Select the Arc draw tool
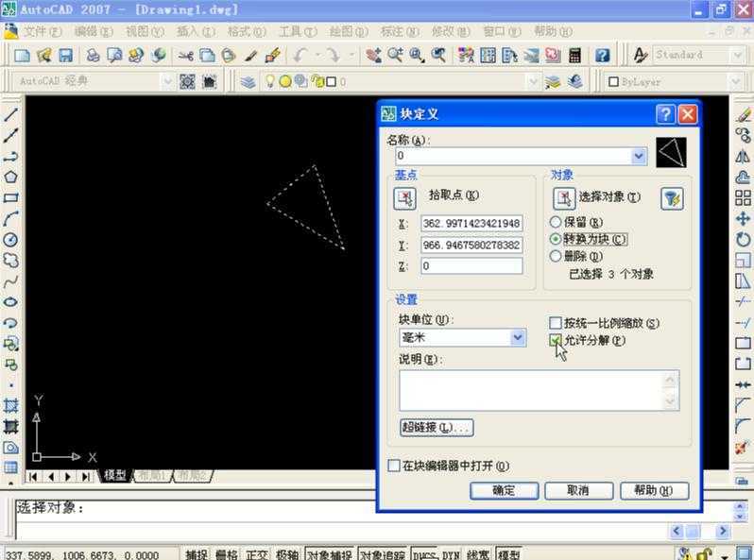The image size is (754, 560). [x=10, y=218]
